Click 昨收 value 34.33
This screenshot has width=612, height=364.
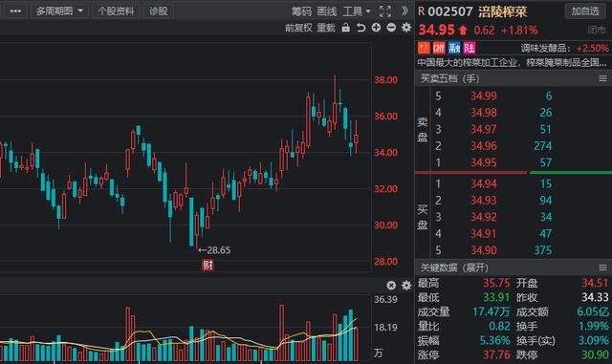595,297
